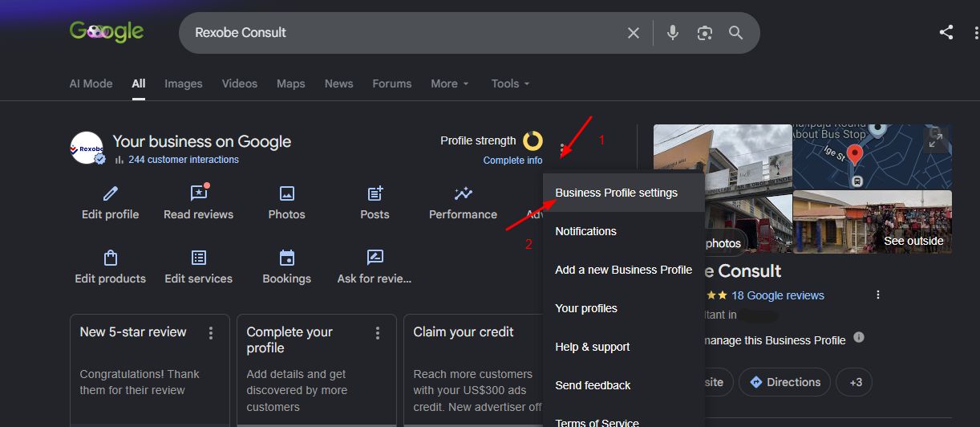The image size is (980, 427).
Task: Open the building photo thumbnail
Action: point(723,189)
